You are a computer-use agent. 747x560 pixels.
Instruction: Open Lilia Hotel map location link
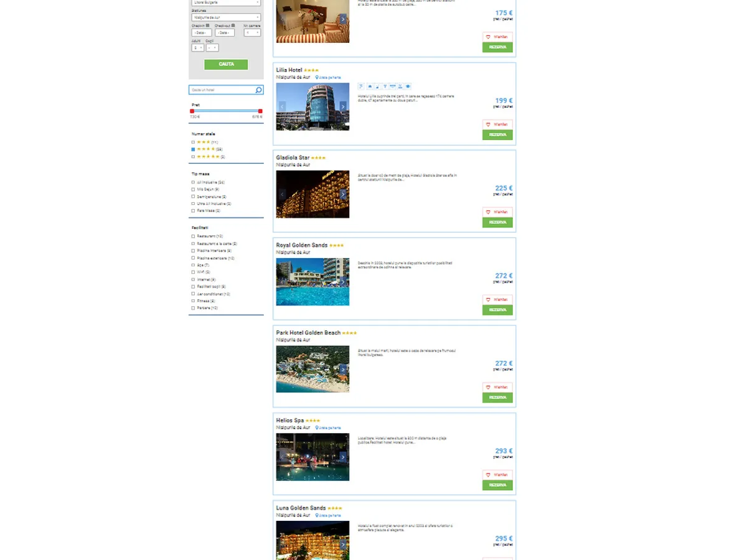328,78
